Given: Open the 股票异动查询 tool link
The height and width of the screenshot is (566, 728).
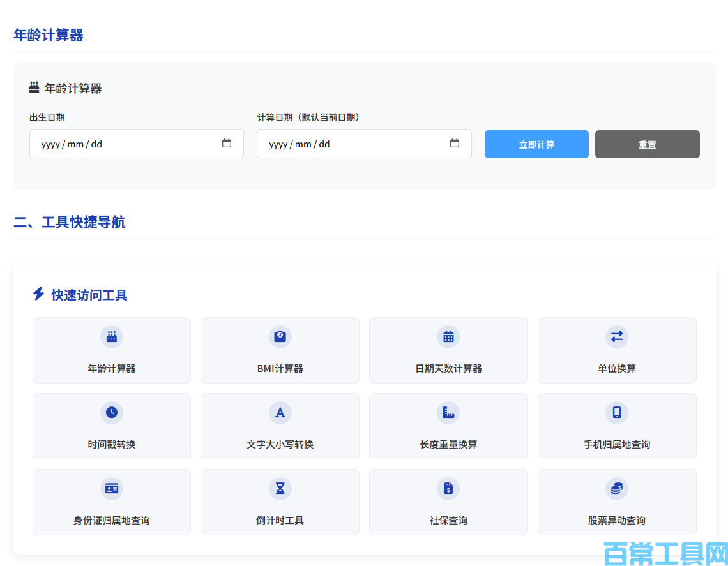Looking at the screenshot, I should point(617,502).
